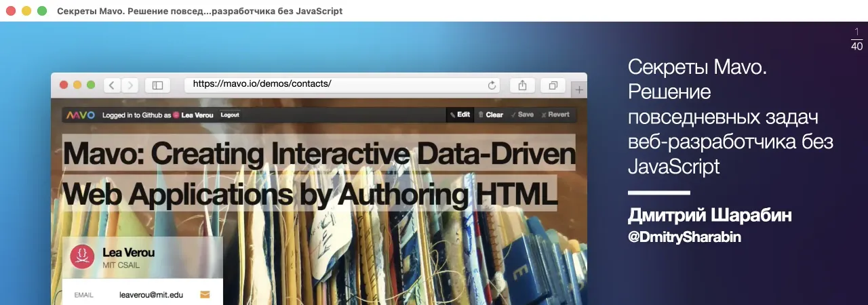Click the Mavo logo in the bar
868x305 pixels.
click(x=81, y=115)
